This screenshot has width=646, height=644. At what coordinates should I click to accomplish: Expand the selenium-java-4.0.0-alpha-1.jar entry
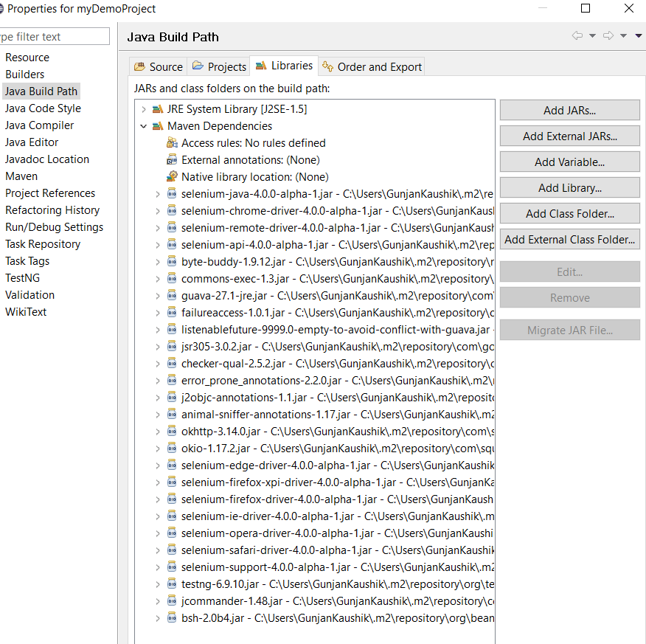(157, 194)
